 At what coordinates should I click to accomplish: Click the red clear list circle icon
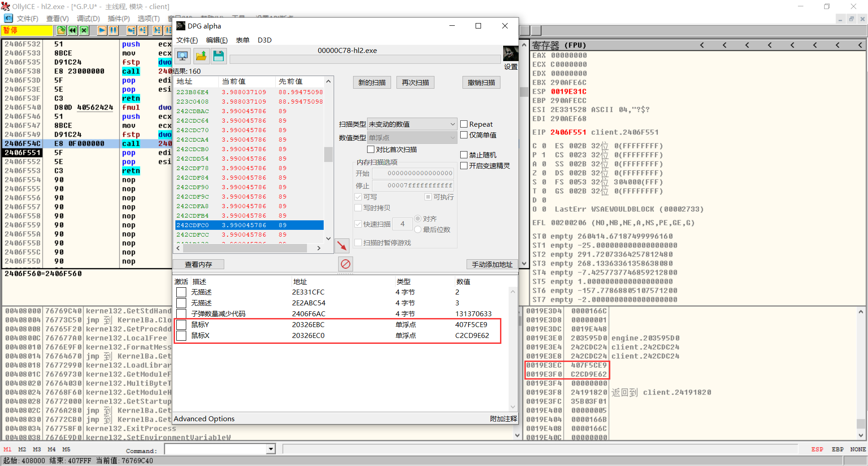[345, 264]
